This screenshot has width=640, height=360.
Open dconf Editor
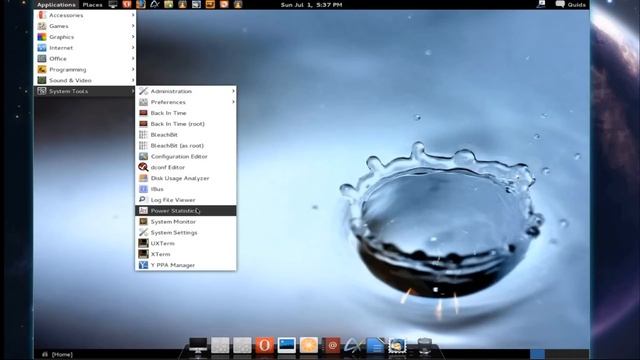tap(186, 167)
